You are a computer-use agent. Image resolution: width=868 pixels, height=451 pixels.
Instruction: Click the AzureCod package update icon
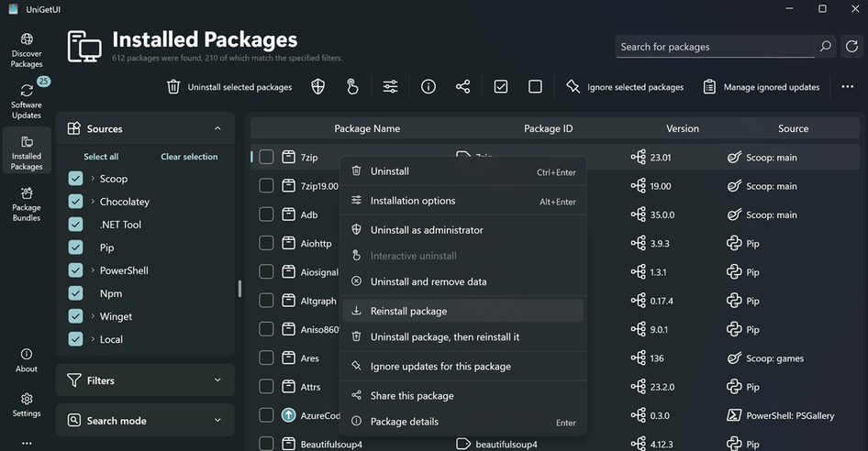tap(288, 415)
